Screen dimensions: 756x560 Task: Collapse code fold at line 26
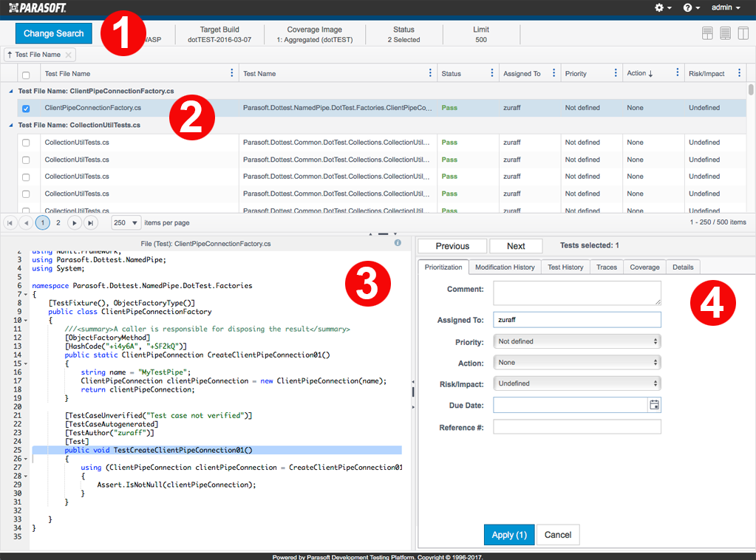tap(26, 459)
